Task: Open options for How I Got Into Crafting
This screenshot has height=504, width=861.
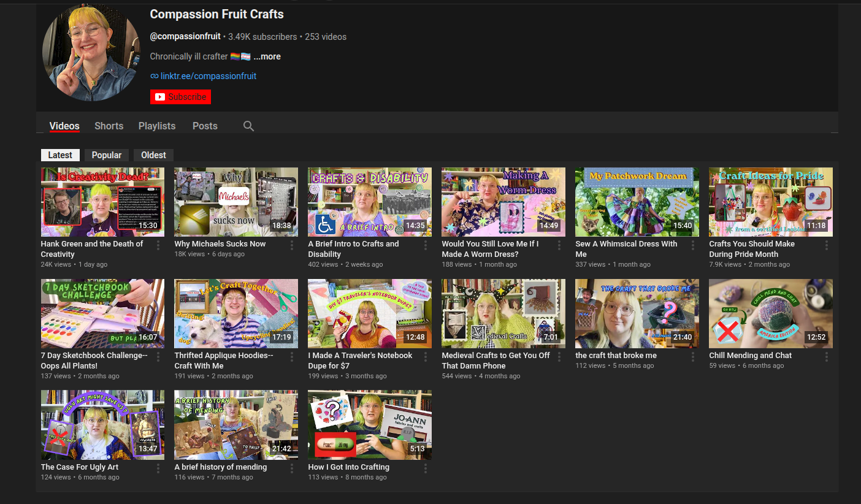Action: [x=426, y=468]
